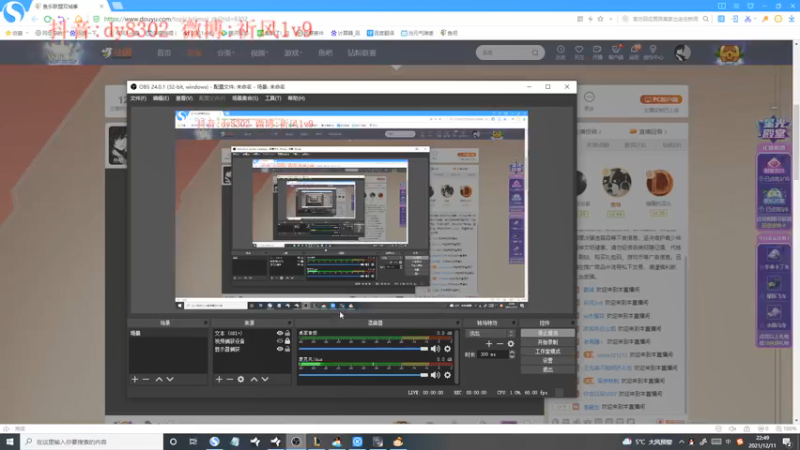Remove the selected source with the minus icon

coord(230,379)
